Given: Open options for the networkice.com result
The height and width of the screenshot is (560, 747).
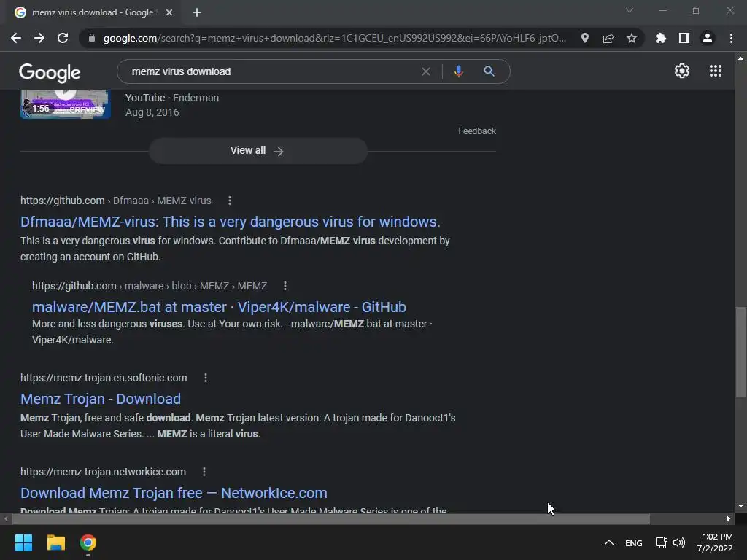Looking at the screenshot, I should pyautogui.click(x=204, y=472).
